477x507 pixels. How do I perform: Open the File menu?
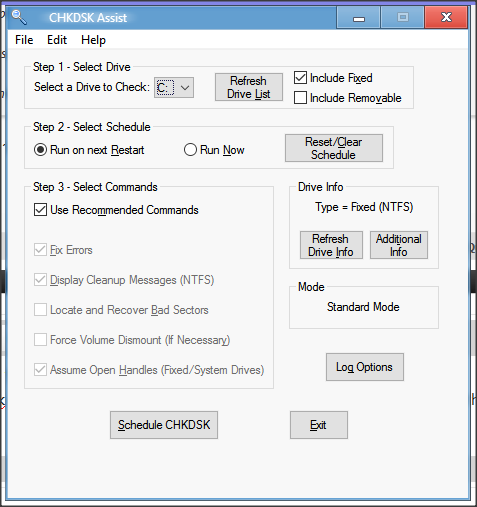click(24, 40)
